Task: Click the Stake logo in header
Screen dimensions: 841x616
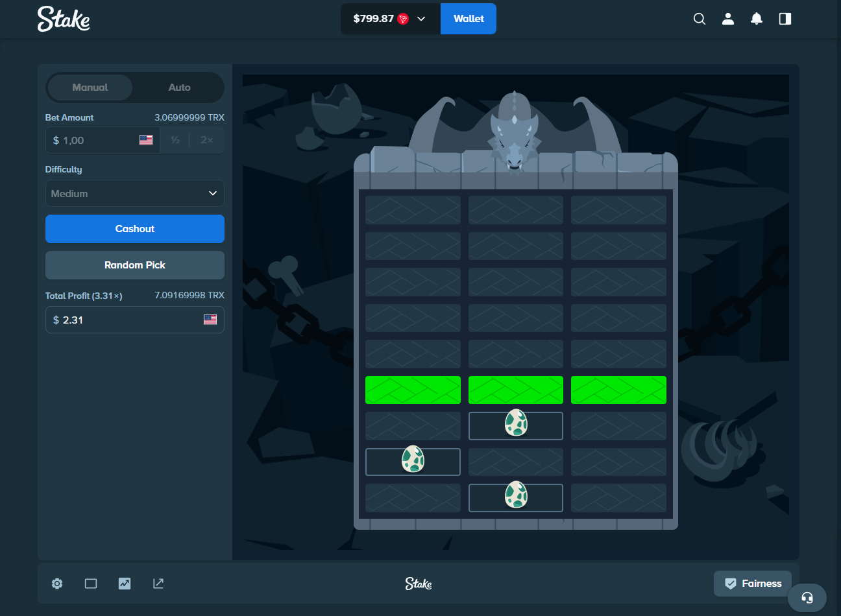Action: pos(64,19)
